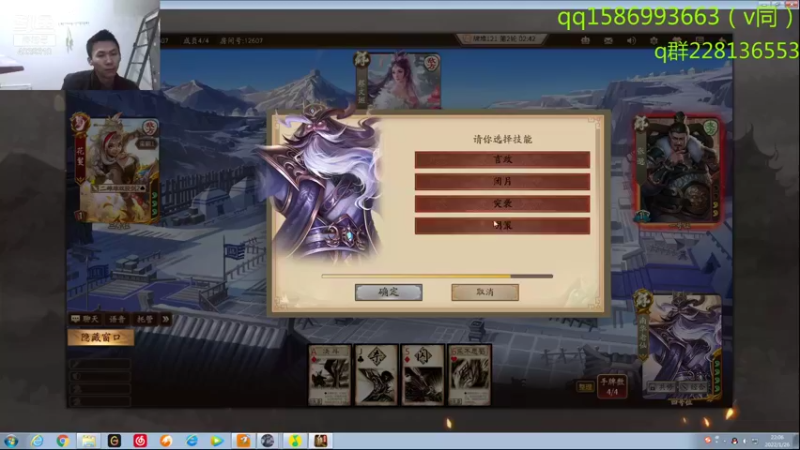
Task: Open the orange square app icon in taskbar
Action: (x=243, y=441)
